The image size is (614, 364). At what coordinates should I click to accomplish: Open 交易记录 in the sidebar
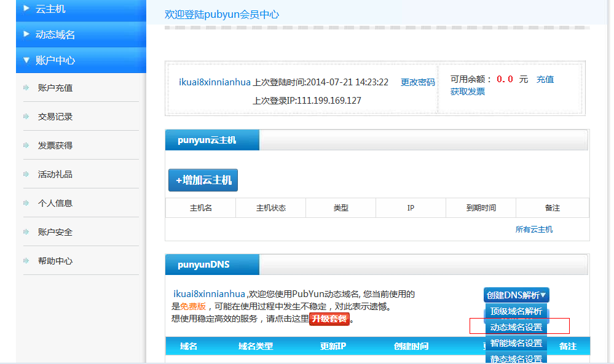point(55,117)
